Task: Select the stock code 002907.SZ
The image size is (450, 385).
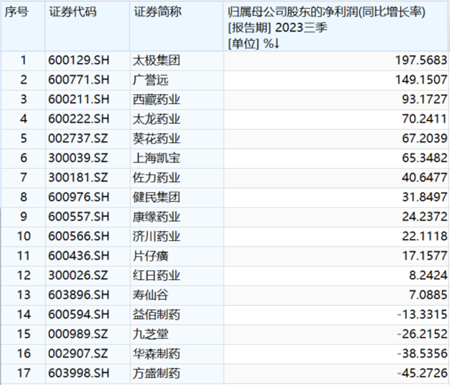Action: point(78,354)
